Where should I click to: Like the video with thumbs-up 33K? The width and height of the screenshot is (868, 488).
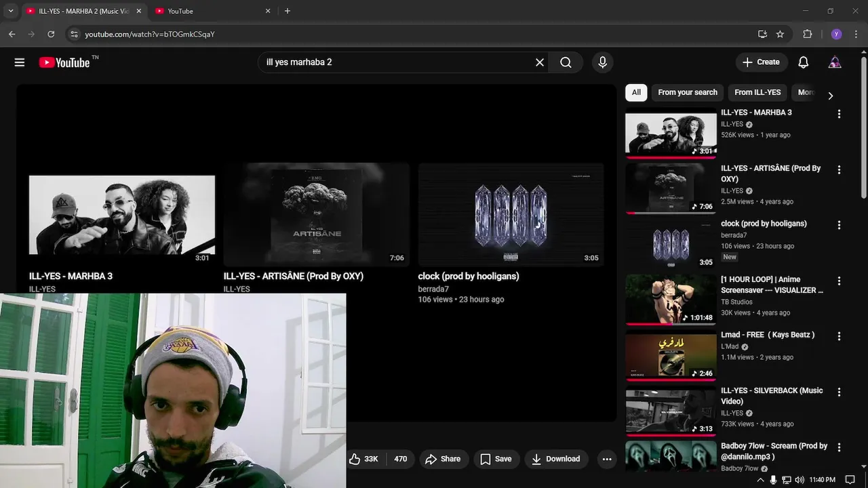(x=364, y=459)
